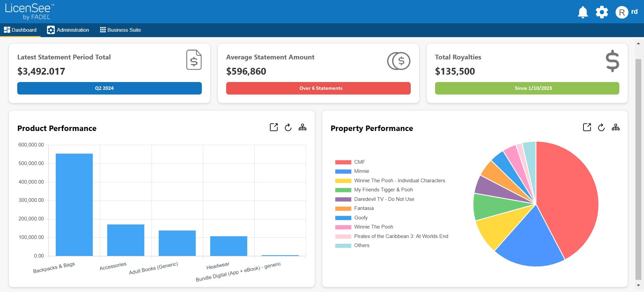The width and height of the screenshot is (644, 292).
Task: Click the 'Bundle Digital (App + eBook)' axis label
Action: pyautogui.click(x=238, y=272)
